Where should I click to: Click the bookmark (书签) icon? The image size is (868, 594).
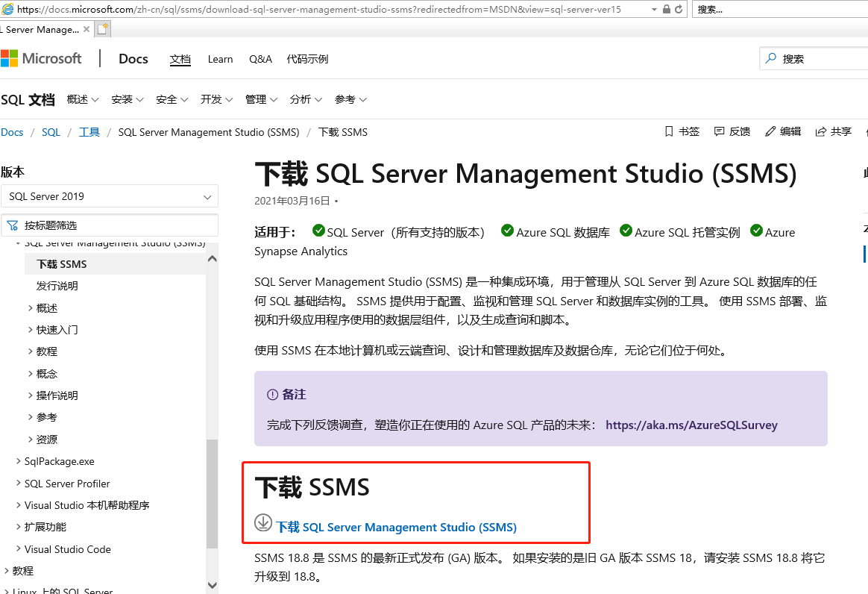669,131
